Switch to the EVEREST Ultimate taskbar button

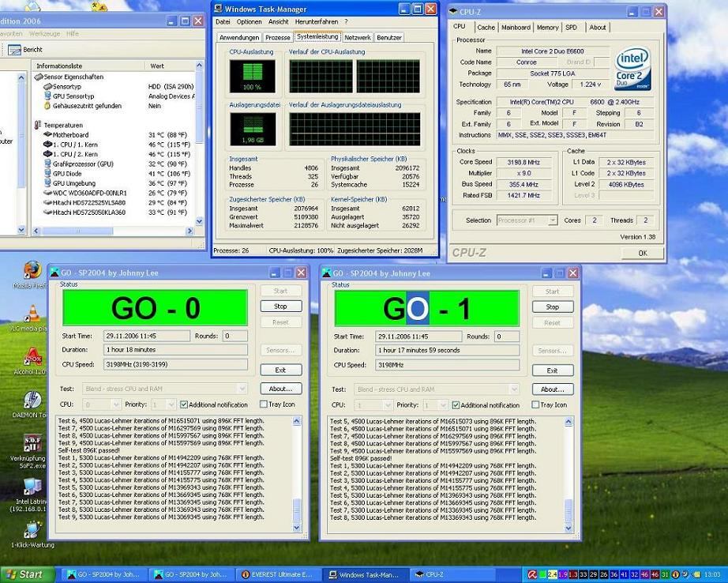click(279, 574)
